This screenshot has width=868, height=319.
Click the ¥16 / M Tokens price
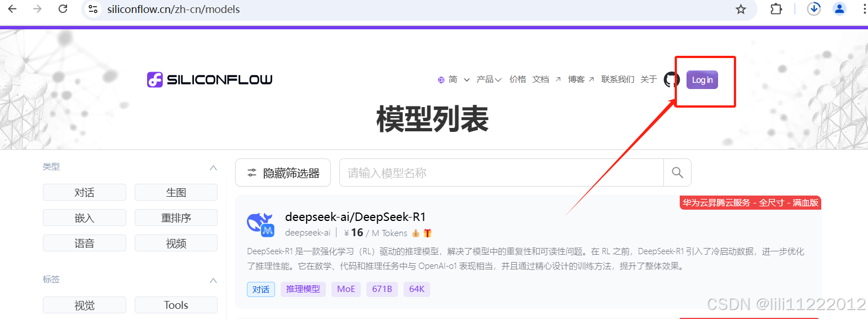click(375, 233)
